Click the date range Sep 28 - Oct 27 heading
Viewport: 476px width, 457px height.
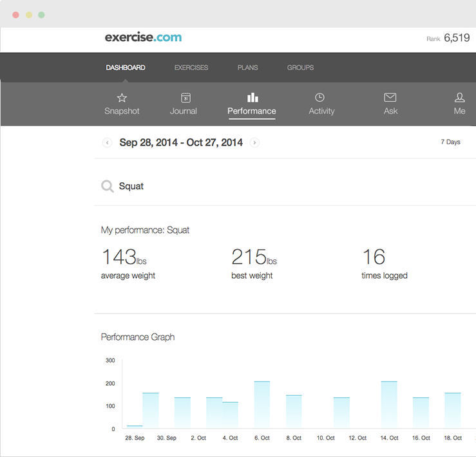tap(181, 142)
